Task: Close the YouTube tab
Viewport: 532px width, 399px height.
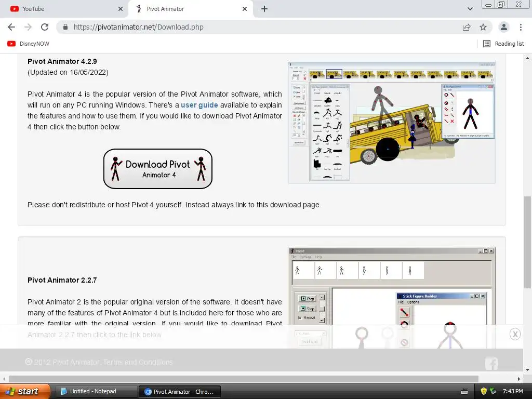Action: [x=121, y=9]
